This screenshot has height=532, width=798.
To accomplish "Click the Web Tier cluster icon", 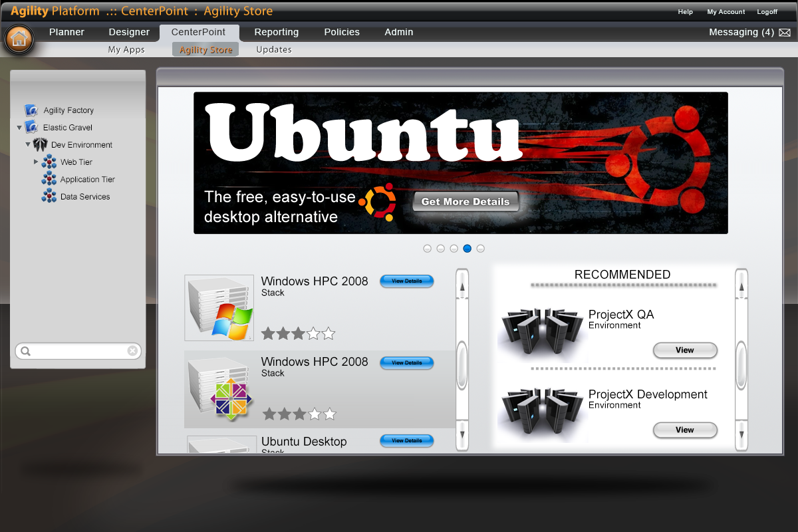I will click(x=49, y=162).
